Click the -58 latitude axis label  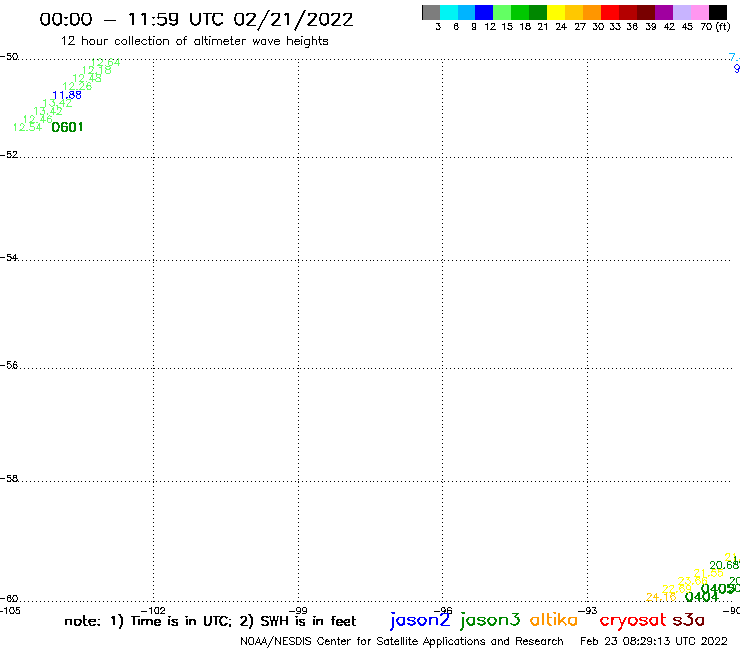click(9, 479)
